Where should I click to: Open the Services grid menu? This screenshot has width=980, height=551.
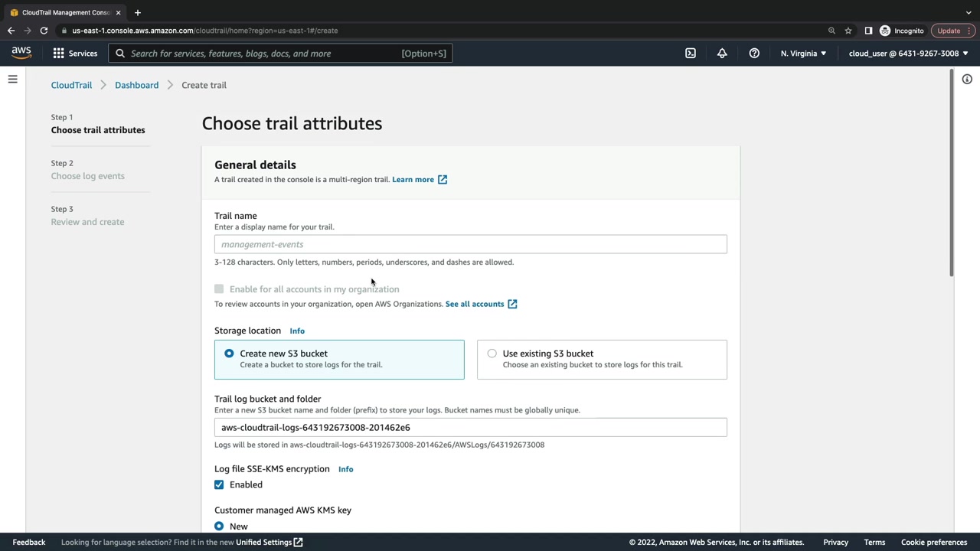tap(75, 54)
